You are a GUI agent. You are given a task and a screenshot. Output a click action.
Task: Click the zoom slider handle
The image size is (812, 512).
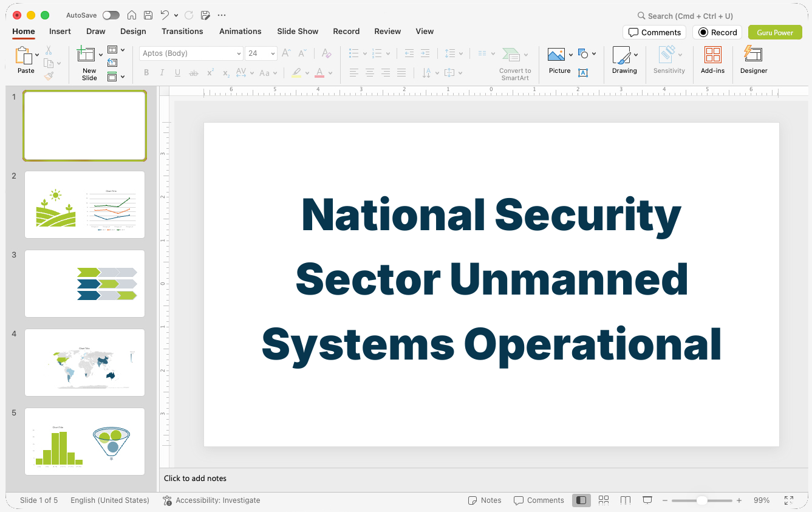tap(701, 500)
